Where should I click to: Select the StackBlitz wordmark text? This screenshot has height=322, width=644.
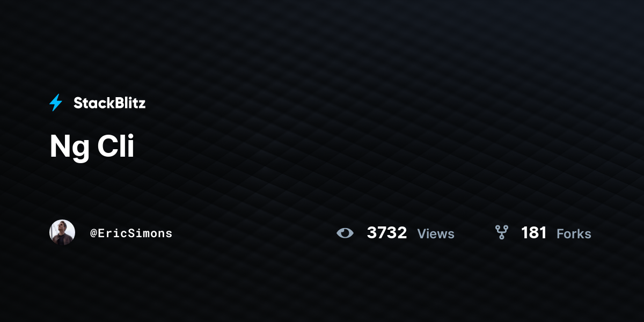[x=109, y=103]
